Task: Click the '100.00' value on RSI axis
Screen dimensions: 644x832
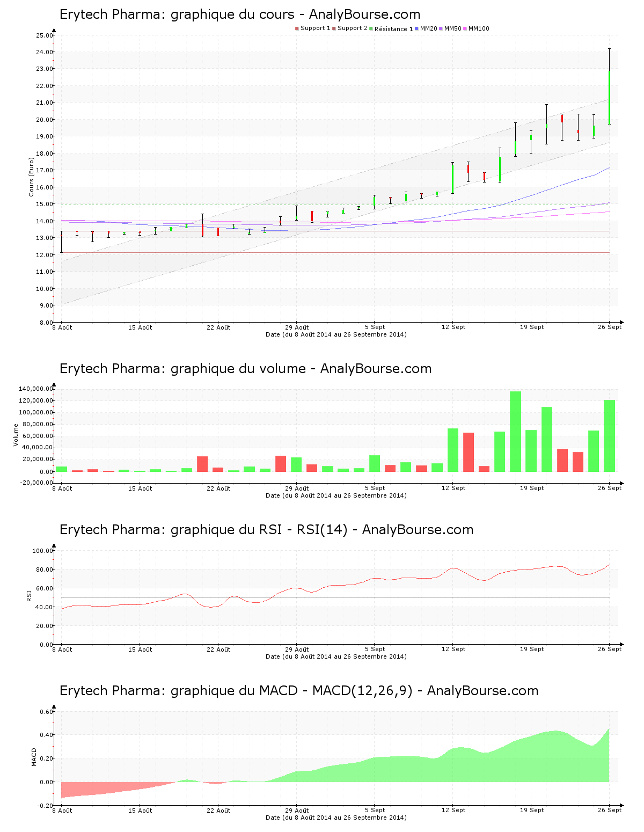Action: point(43,551)
